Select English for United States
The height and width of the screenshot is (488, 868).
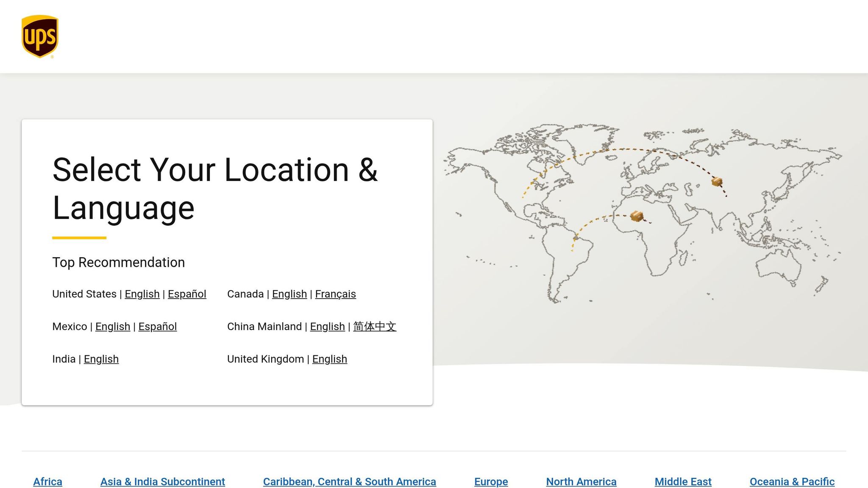142,294
